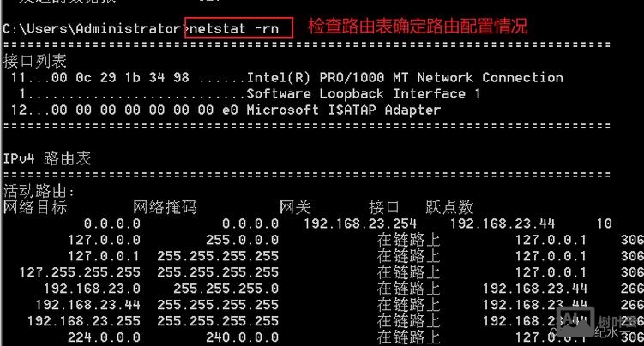Screen dimensions: 644x346
Task: Click the 192.168.23.0 network destination
Action: [92, 289]
